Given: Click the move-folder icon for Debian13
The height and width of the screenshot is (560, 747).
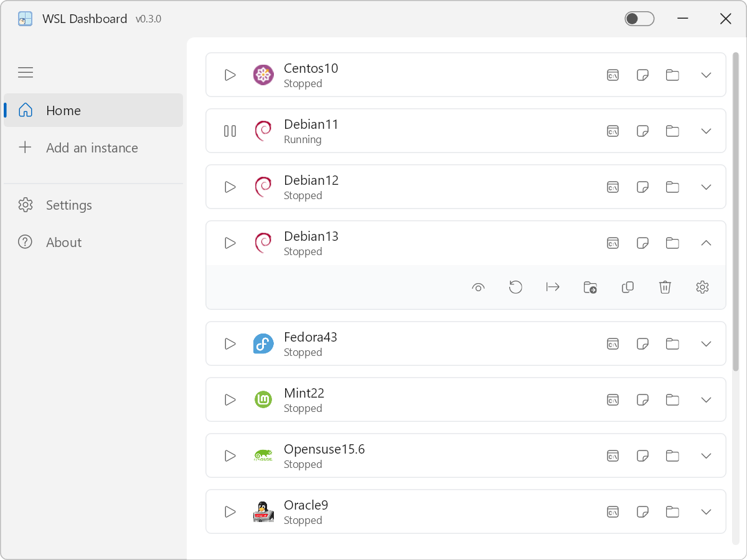Looking at the screenshot, I should [590, 287].
